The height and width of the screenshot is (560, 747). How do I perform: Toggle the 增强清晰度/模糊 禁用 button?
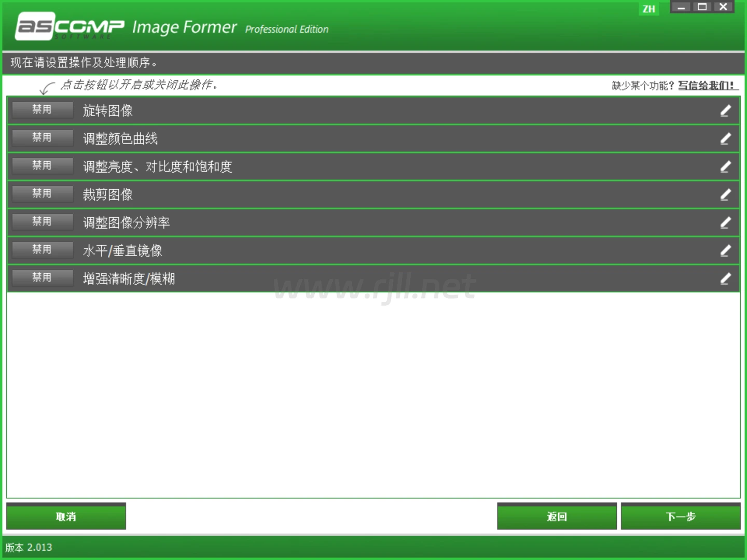coord(42,277)
